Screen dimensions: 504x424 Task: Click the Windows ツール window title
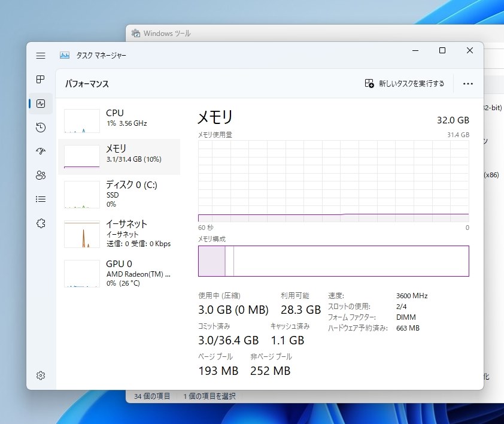(167, 34)
